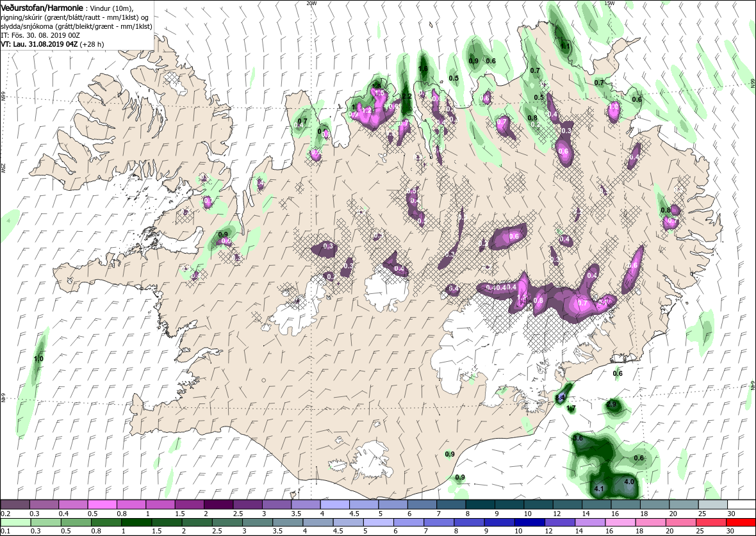Click the 15W longitude label at the top
The image size is (756, 536).
point(609,3)
